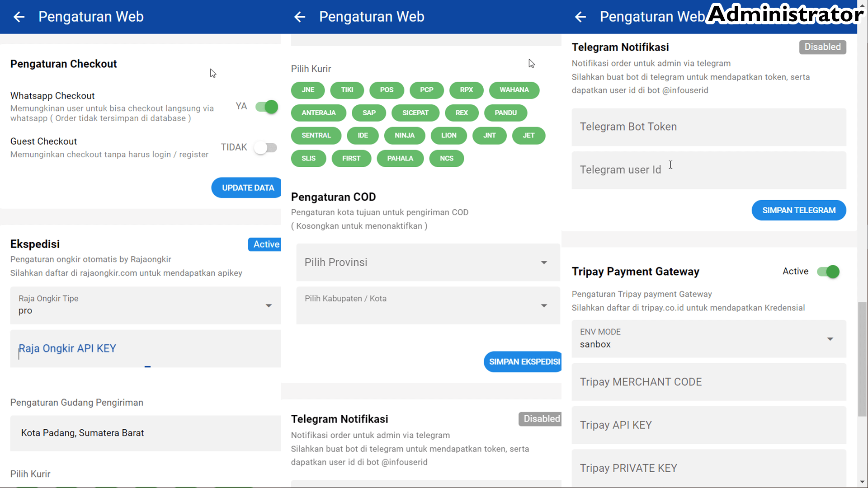Select the NINJA courier chip
This screenshot has width=868, height=488.
pyautogui.click(x=405, y=136)
